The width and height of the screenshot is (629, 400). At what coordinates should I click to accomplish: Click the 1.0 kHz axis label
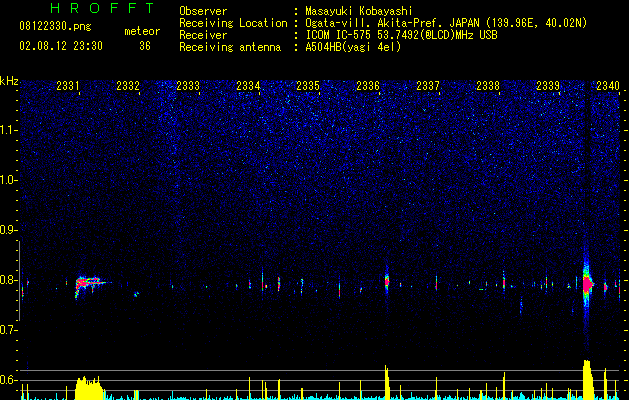tap(8, 180)
